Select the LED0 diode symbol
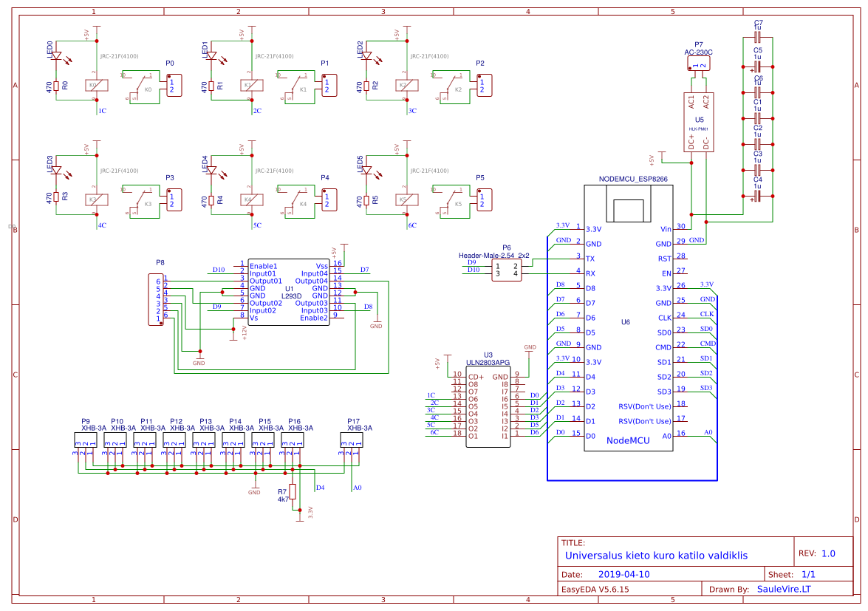Image resolution: width=868 pixels, height=611 pixels. click(x=56, y=56)
